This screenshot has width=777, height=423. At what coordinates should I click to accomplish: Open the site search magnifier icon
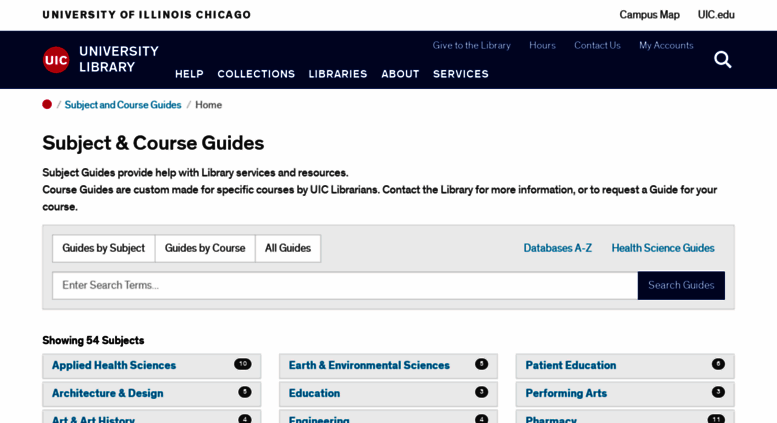click(x=722, y=59)
